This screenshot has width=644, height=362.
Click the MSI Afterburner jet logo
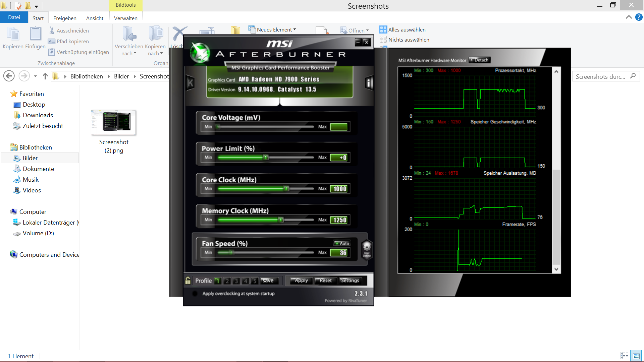pyautogui.click(x=200, y=53)
